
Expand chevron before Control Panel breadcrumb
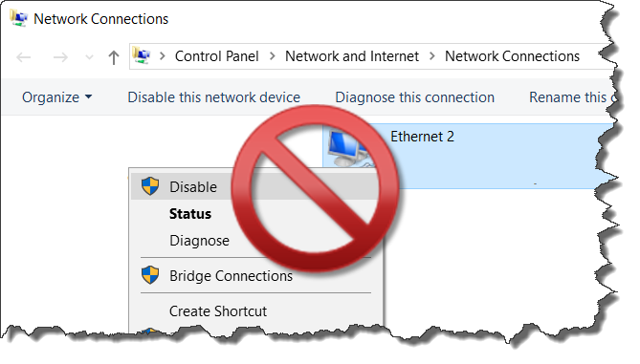point(163,56)
